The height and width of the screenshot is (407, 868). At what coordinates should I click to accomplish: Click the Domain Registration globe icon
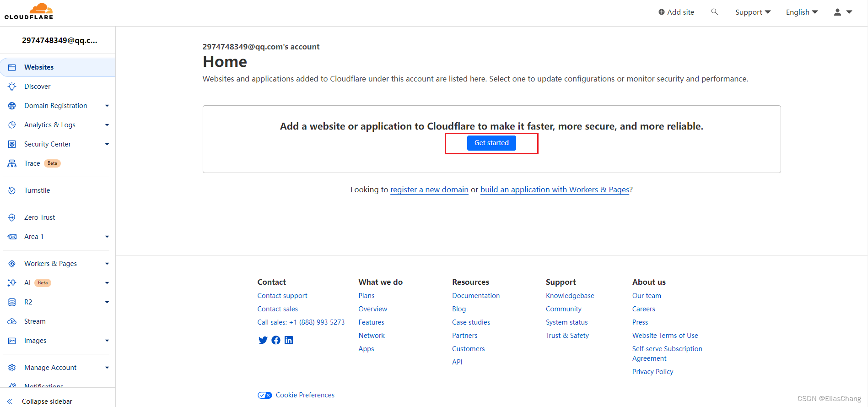click(12, 106)
